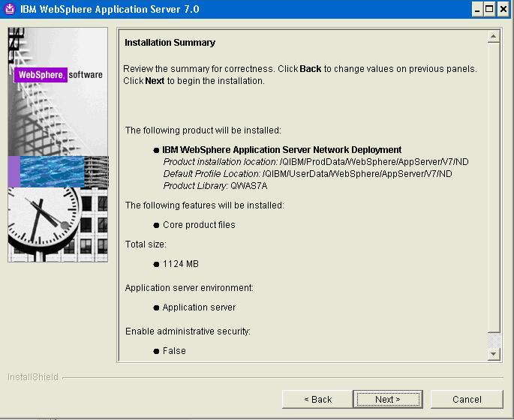Click the Next button to begin installation
This screenshot has width=514, height=420.
(388, 399)
